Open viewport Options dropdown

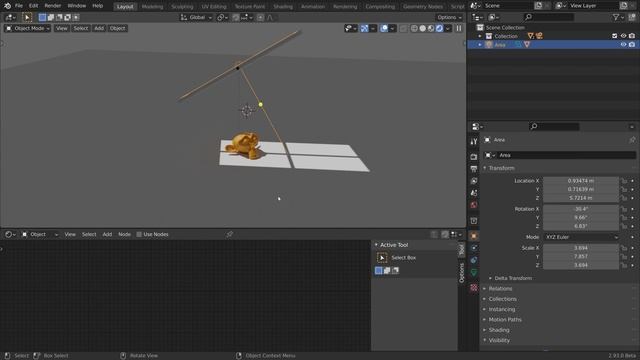(449, 18)
